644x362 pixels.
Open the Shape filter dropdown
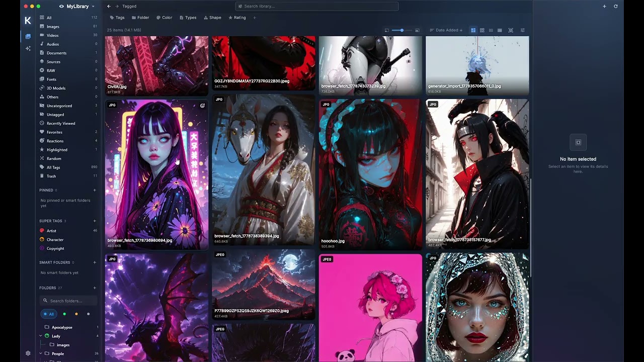tap(212, 18)
